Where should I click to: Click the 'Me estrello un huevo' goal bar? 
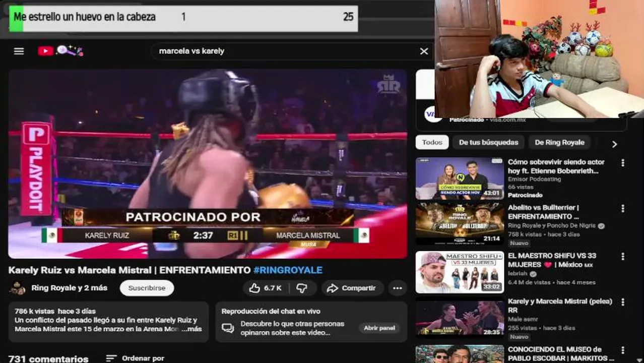[x=183, y=19]
